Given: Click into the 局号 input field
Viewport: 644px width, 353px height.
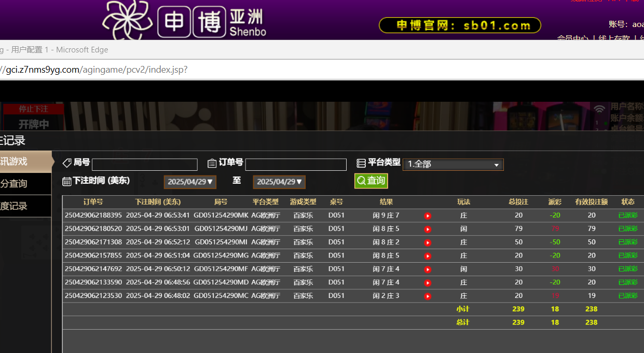Looking at the screenshot, I should pos(145,165).
